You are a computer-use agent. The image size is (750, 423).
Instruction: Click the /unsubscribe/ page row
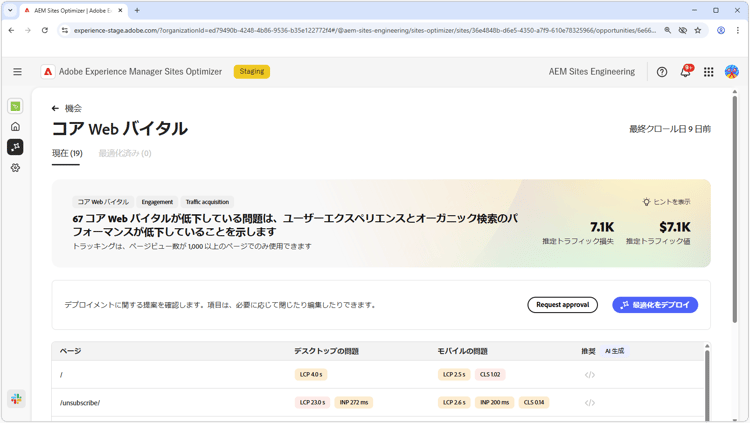click(x=378, y=403)
